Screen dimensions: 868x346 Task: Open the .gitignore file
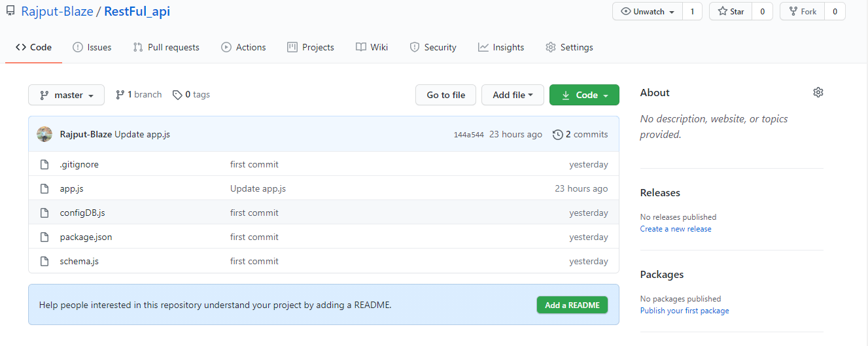coord(79,164)
